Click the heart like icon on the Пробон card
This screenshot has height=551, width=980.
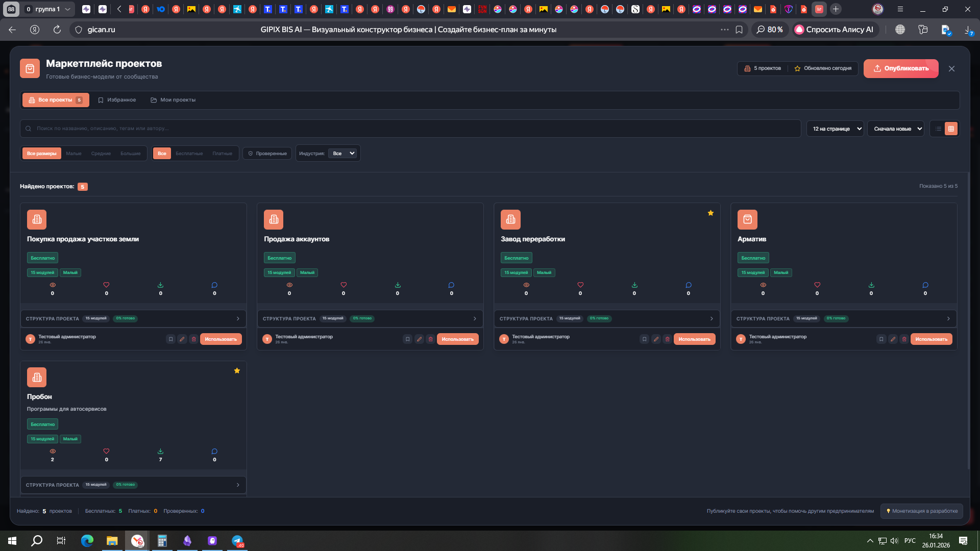tap(106, 452)
